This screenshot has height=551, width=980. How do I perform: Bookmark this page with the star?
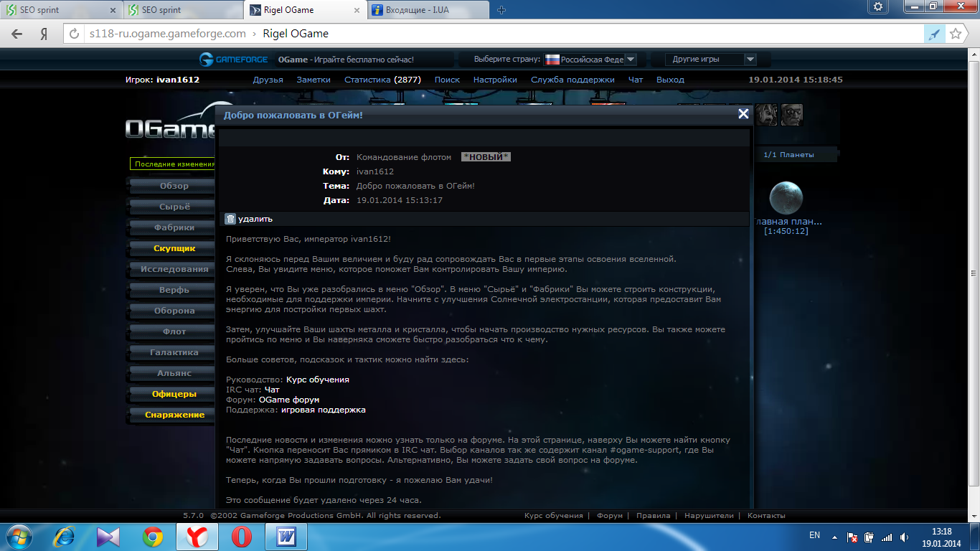point(956,34)
